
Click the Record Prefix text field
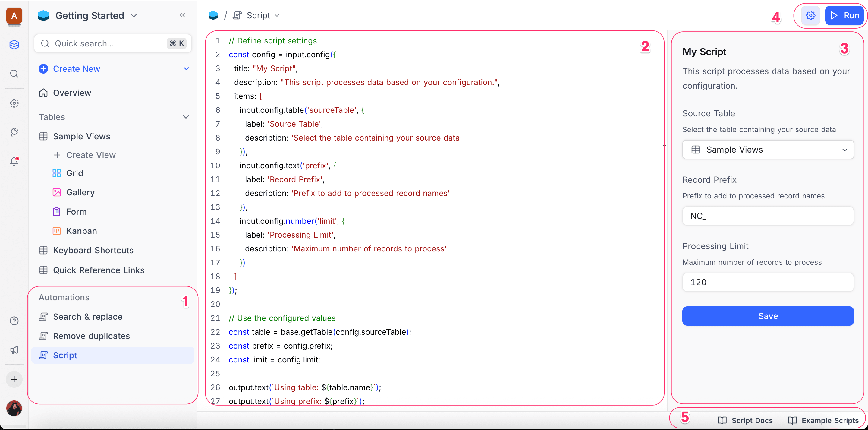tap(768, 216)
